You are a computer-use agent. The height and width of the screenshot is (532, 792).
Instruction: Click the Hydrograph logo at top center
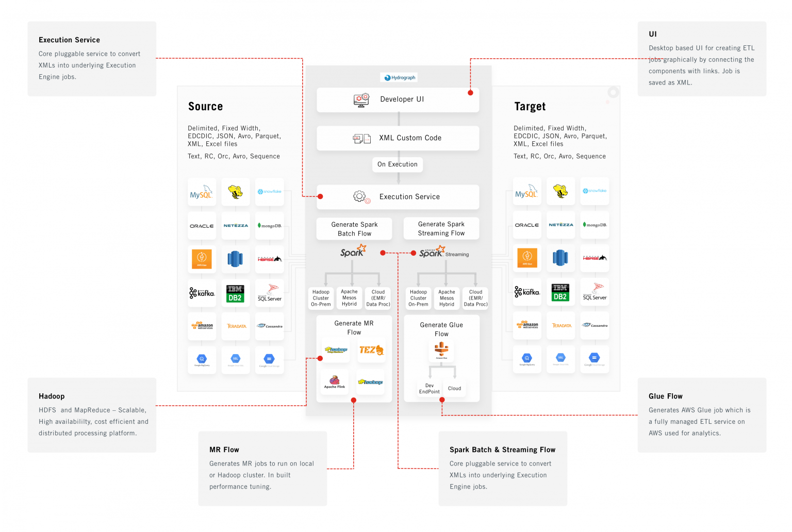[x=400, y=77]
